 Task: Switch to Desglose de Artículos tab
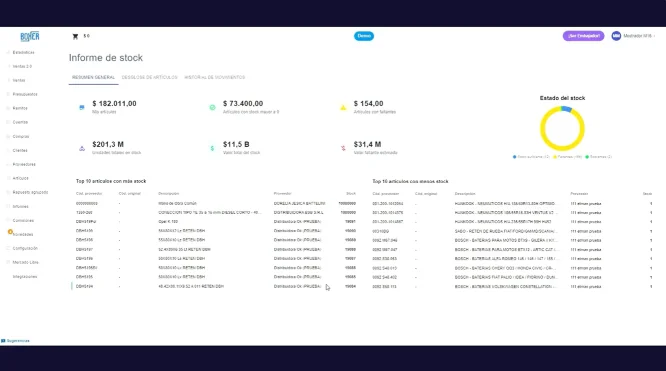pyautogui.click(x=150, y=77)
